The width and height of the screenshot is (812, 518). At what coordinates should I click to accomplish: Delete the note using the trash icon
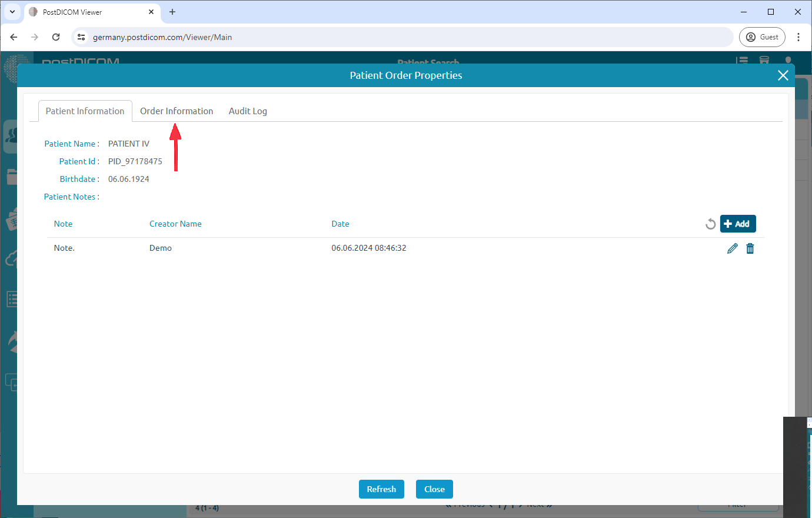click(750, 248)
